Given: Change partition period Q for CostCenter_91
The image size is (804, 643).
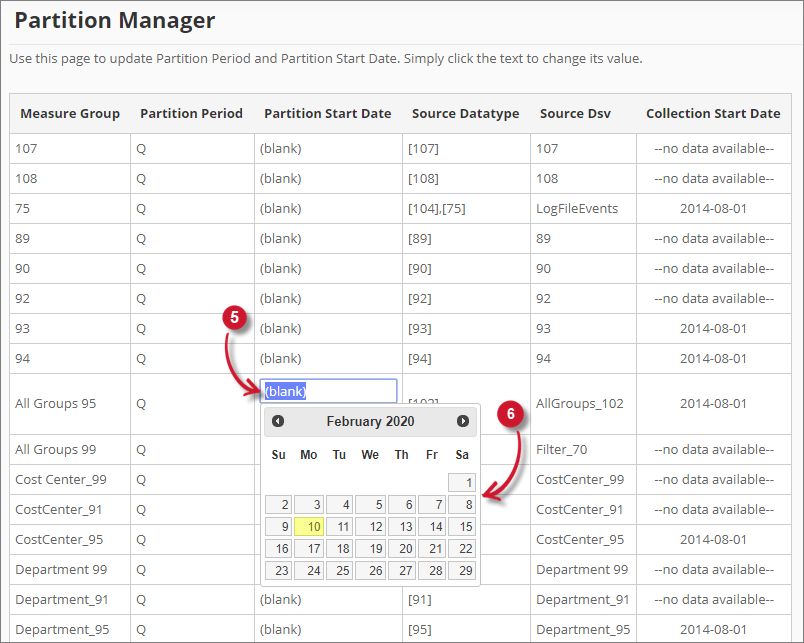Looking at the screenshot, I should [141, 510].
